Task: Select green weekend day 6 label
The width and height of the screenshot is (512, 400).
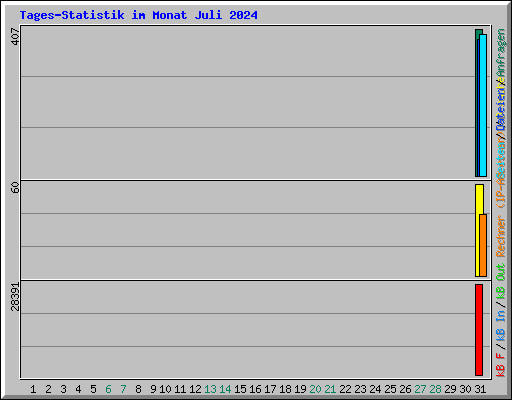Action: (108, 389)
